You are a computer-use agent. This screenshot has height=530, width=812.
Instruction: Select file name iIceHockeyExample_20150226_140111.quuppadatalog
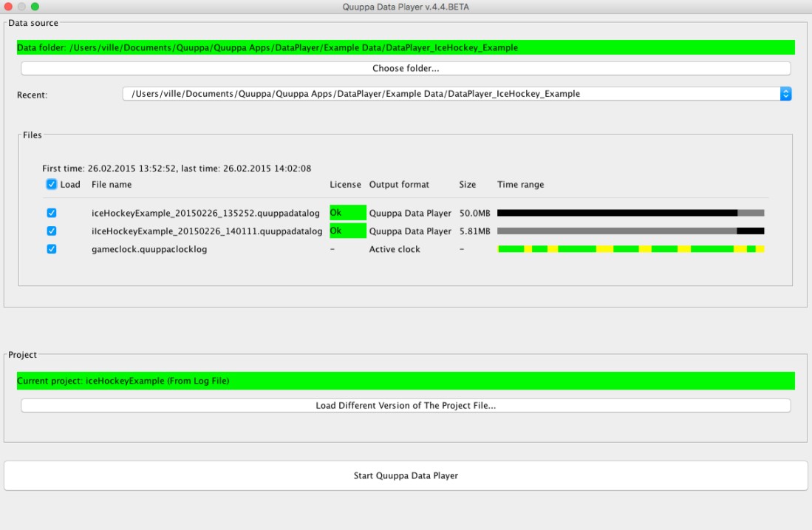207,231
